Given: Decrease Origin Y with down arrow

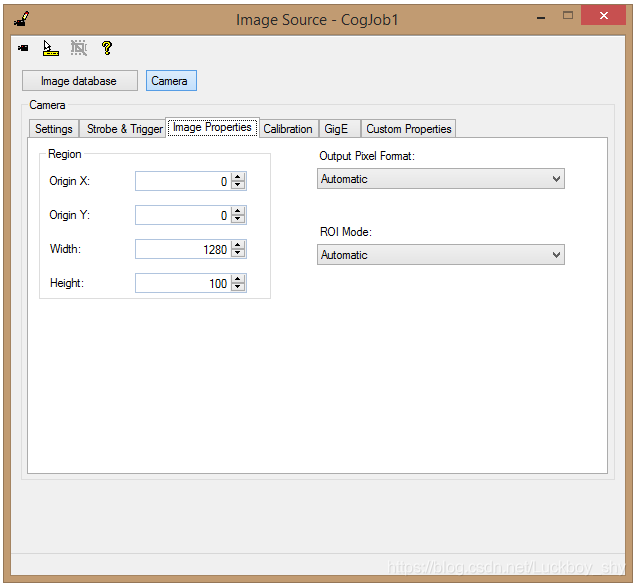Looking at the screenshot, I should tap(238, 219).
